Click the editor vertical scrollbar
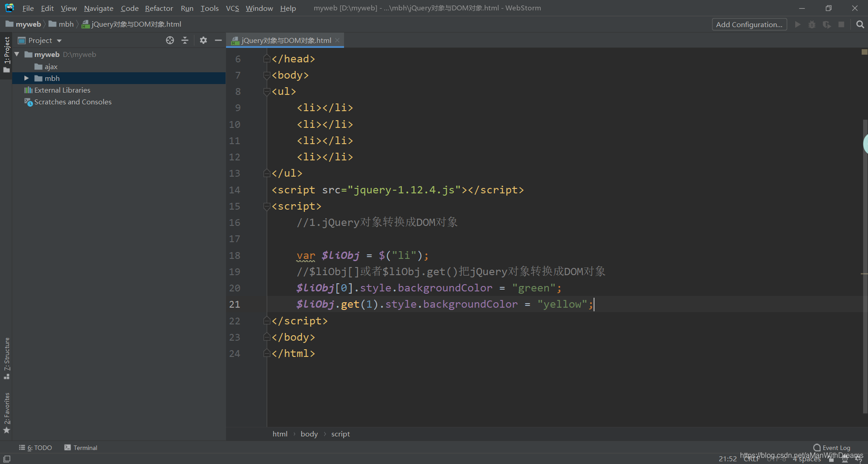The height and width of the screenshot is (464, 868). (x=865, y=267)
